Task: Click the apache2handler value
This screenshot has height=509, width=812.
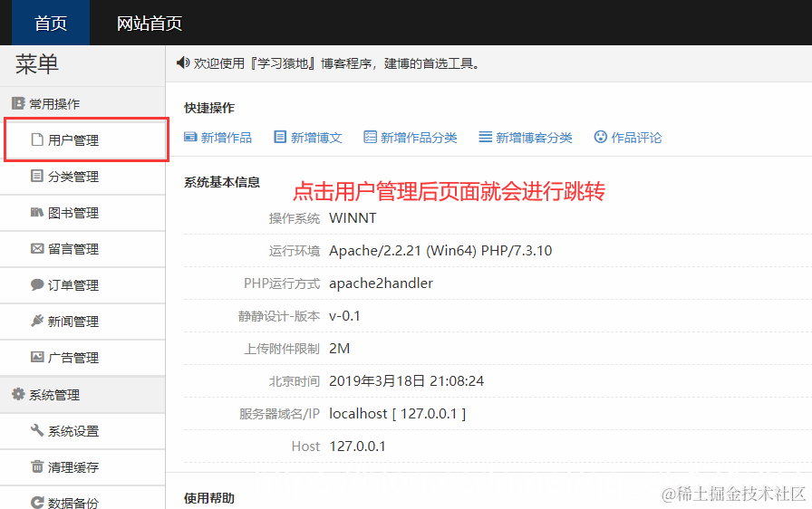Action: click(382, 283)
